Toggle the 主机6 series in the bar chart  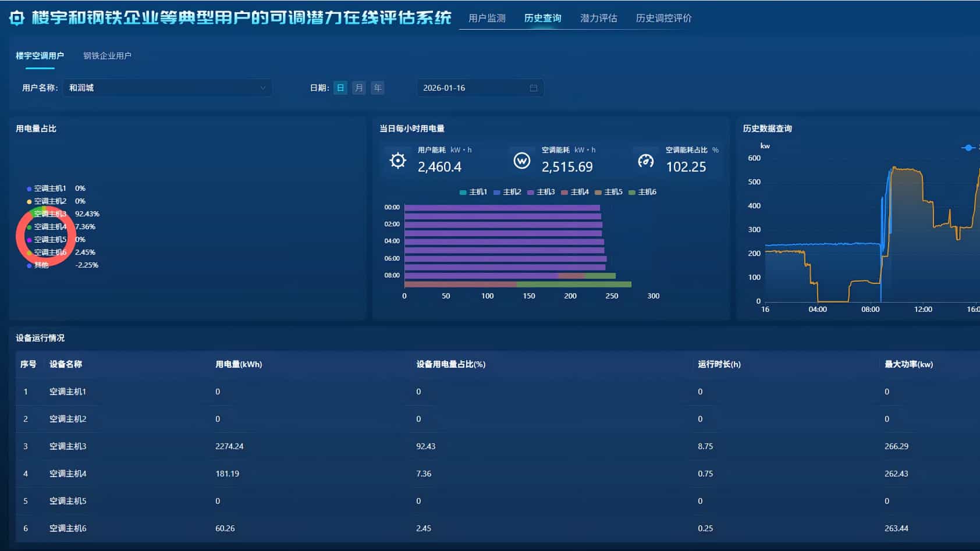[632, 191]
